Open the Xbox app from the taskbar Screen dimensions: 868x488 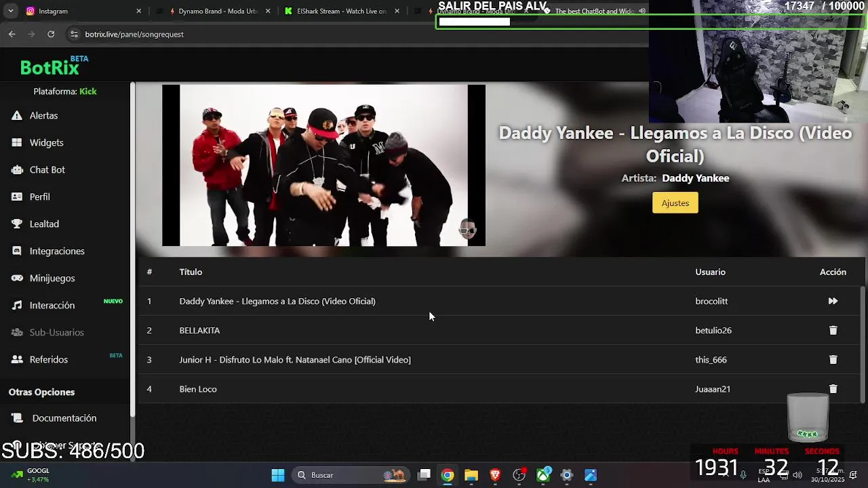click(x=543, y=475)
